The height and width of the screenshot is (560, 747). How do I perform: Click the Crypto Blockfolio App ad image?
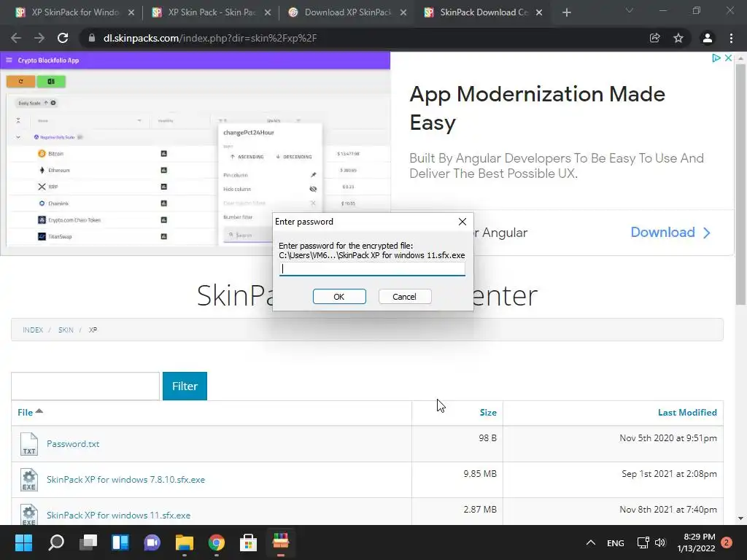tap(196, 152)
